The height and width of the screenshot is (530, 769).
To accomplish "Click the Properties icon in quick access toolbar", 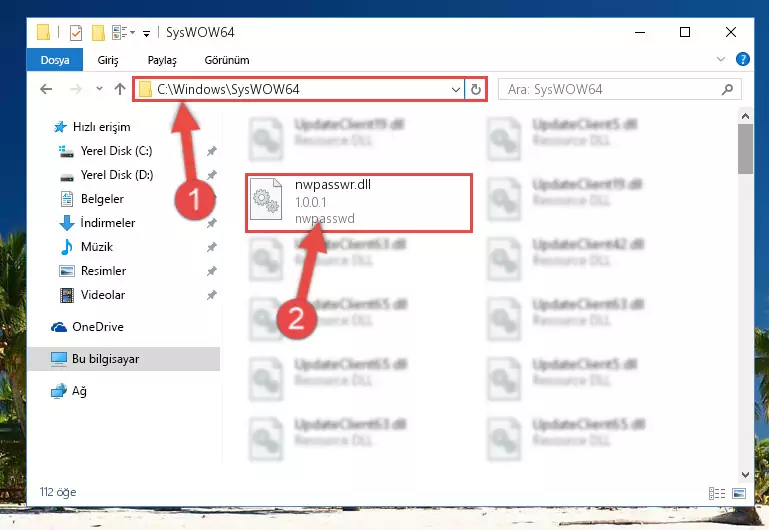I will pyautogui.click(x=76, y=33).
